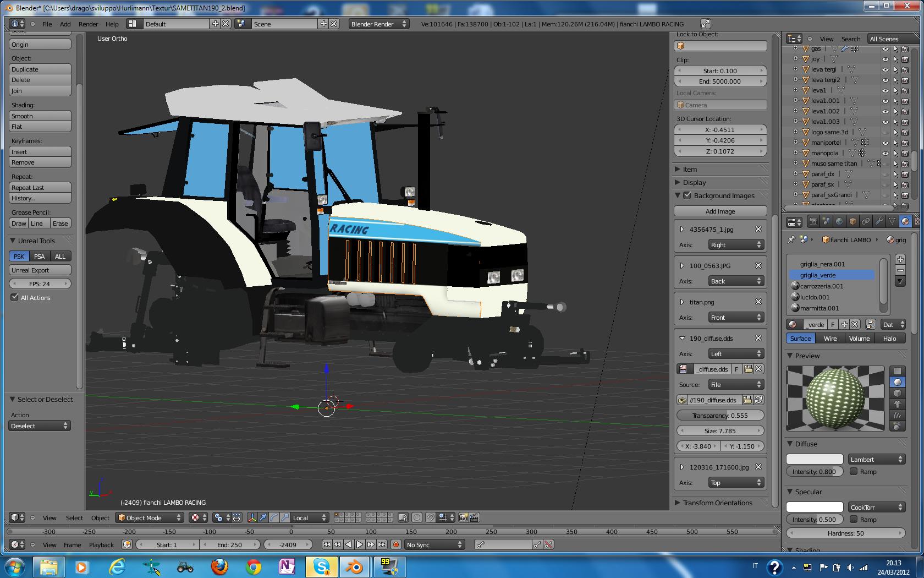
Task: Click the OpenGL render animation clapper icon
Action: click(x=474, y=517)
